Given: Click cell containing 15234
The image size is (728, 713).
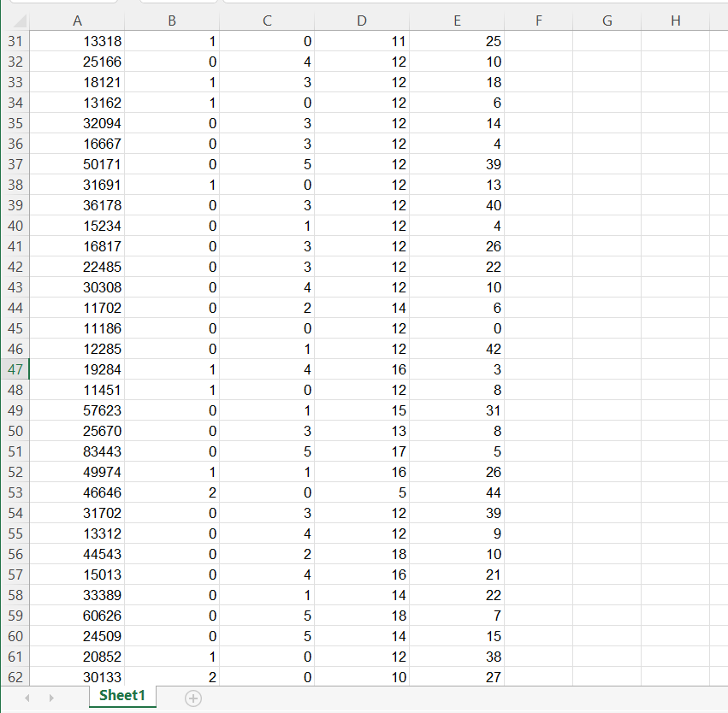Looking at the screenshot, I should pyautogui.click(x=77, y=226).
